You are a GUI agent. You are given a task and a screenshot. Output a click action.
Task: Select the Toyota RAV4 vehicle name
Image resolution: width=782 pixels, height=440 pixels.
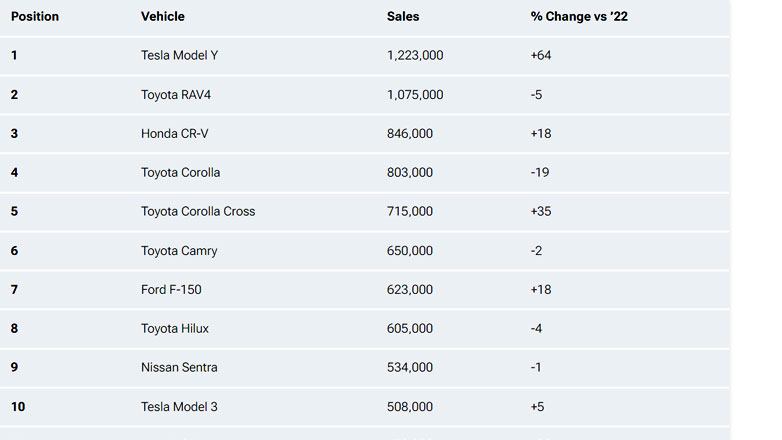pos(178,95)
